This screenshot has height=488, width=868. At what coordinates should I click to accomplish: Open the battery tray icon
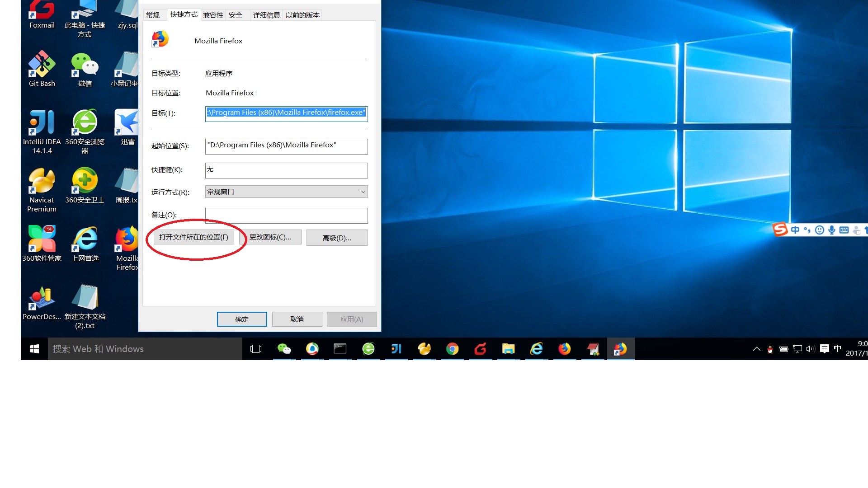pos(783,349)
